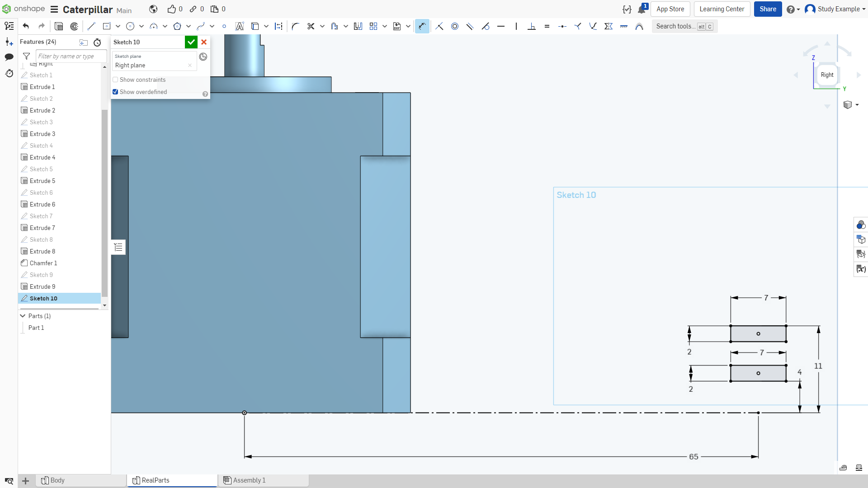This screenshot has height=488, width=868.
Task: Select the Point sketch tool
Action: [x=224, y=26]
